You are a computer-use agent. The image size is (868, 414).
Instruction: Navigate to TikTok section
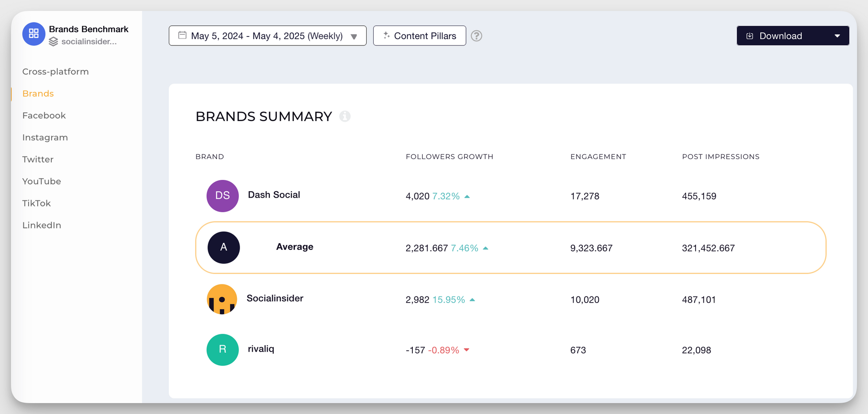pos(36,203)
